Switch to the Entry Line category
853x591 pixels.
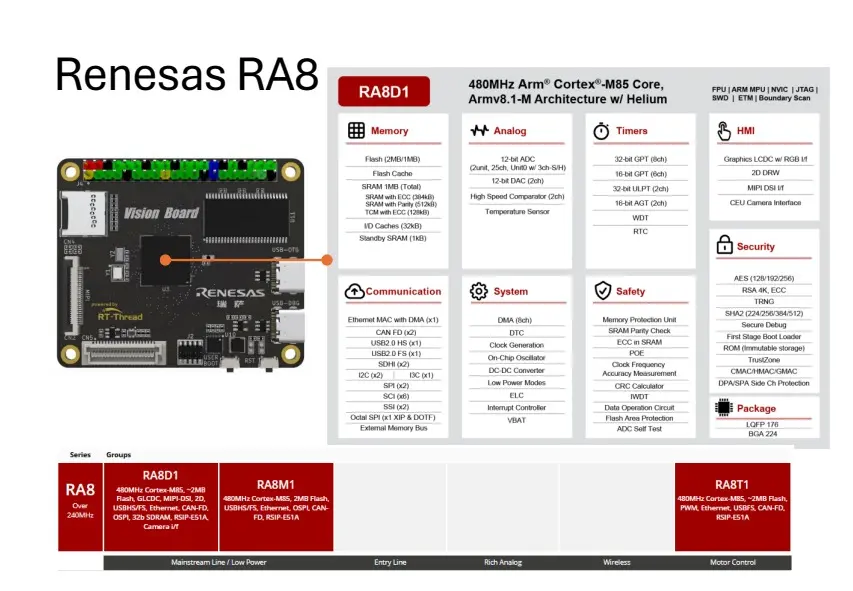(390, 562)
